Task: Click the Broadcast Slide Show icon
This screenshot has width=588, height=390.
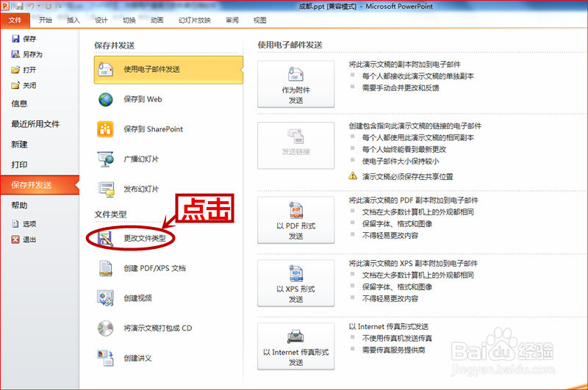Action: click(105, 159)
